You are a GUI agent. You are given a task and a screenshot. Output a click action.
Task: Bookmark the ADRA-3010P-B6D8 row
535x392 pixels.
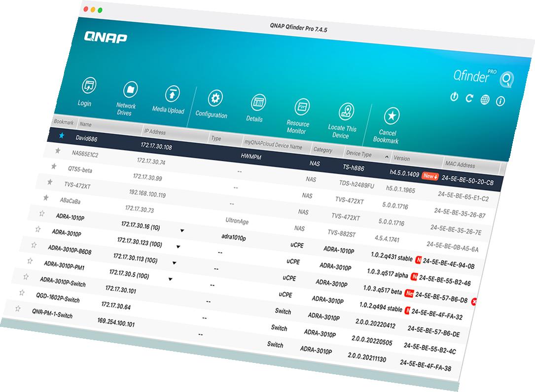34,245
